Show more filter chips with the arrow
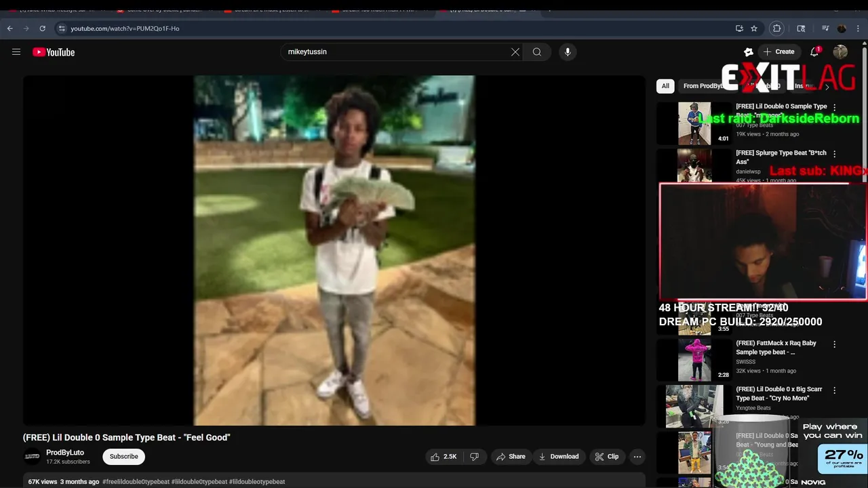The width and height of the screenshot is (868, 488). [827, 86]
